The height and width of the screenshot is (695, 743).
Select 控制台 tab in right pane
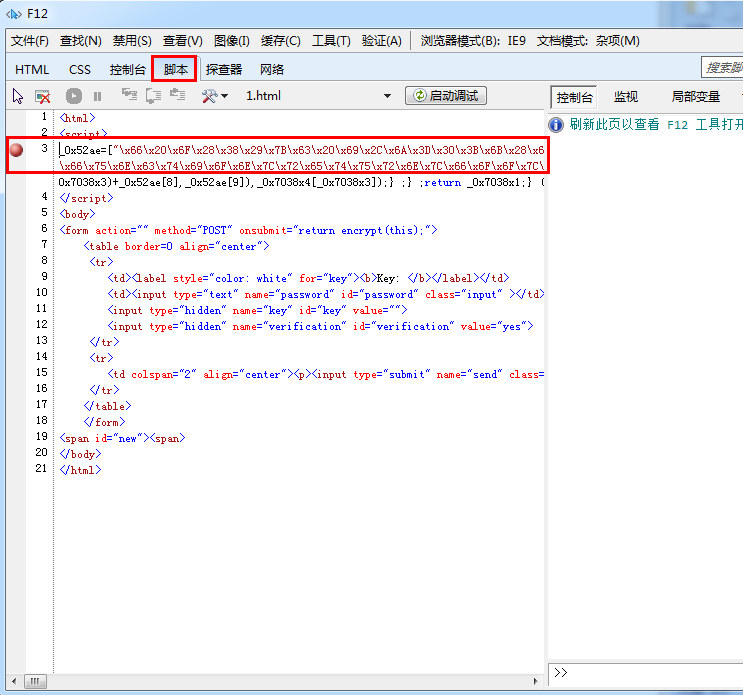click(x=574, y=98)
